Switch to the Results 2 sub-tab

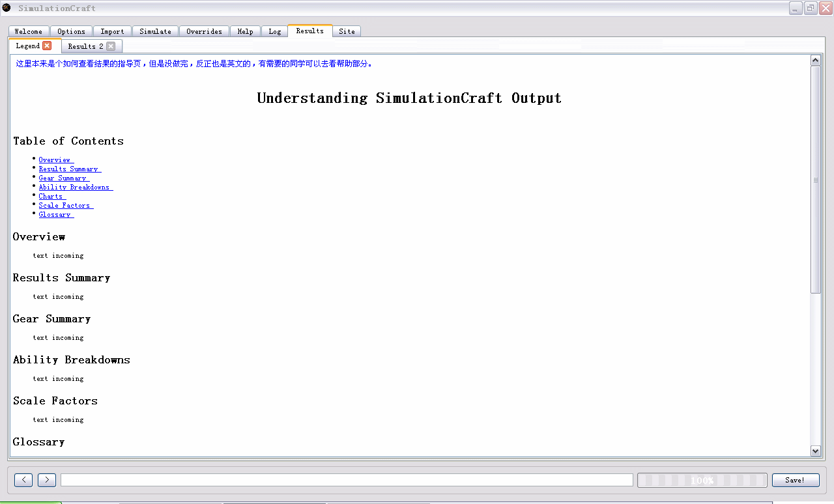[85, 46]
